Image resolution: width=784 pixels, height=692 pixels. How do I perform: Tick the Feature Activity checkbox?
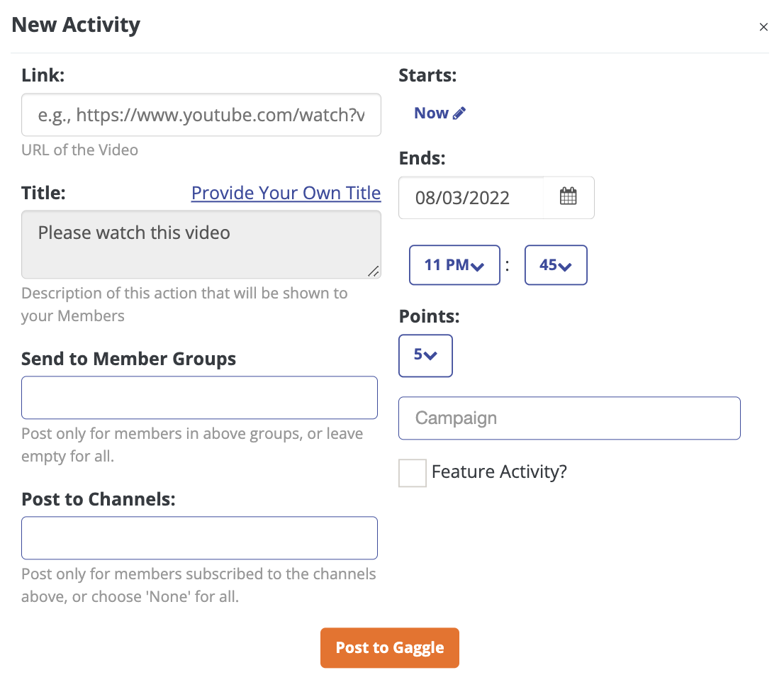click(413, 473)
